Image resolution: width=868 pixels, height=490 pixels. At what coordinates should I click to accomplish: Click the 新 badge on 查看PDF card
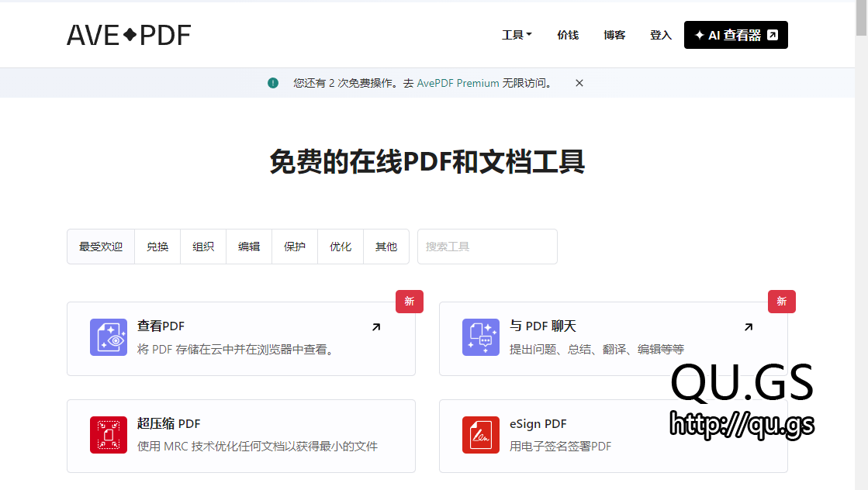[410, 302]
